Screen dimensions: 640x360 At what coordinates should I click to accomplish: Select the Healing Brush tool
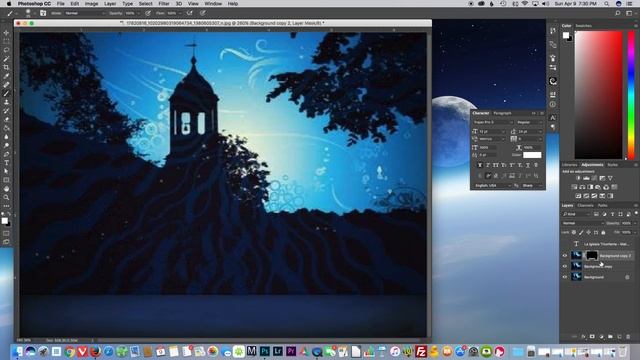(6, 85)
